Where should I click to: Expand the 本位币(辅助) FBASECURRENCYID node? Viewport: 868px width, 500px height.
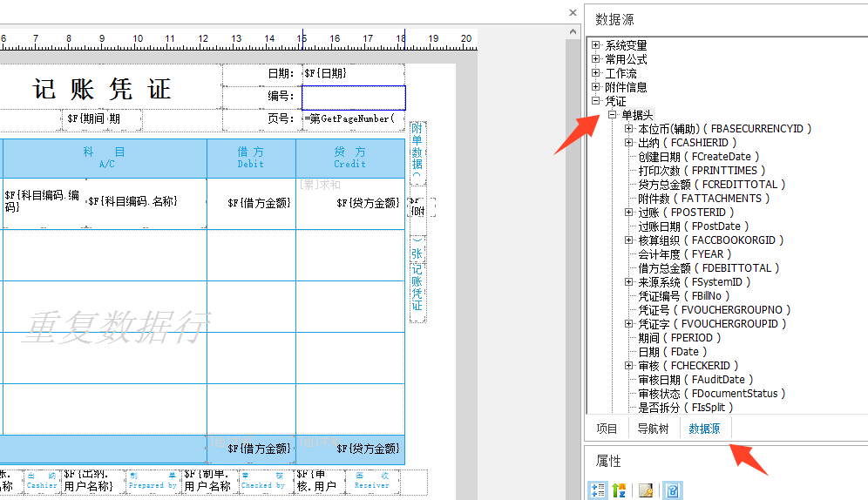[629, 128]
